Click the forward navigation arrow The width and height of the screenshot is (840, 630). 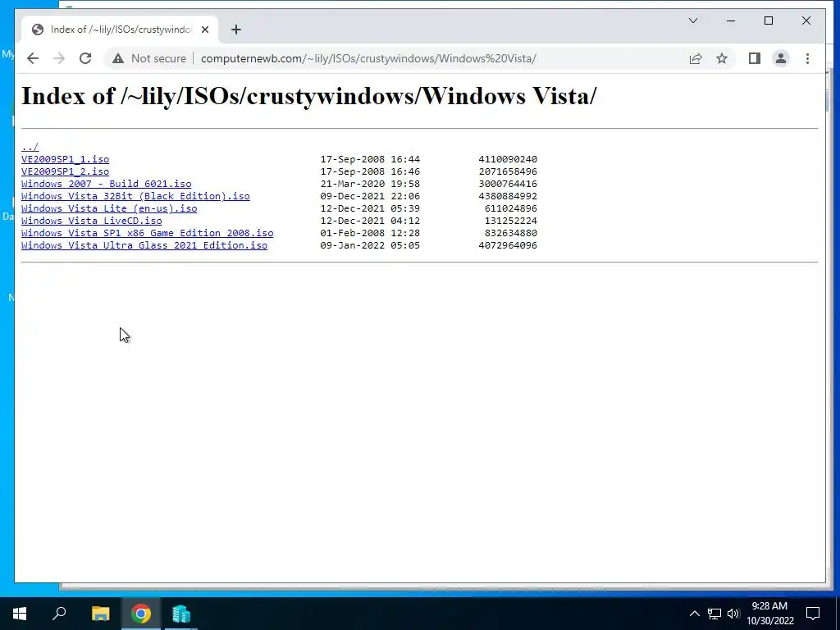59,58
